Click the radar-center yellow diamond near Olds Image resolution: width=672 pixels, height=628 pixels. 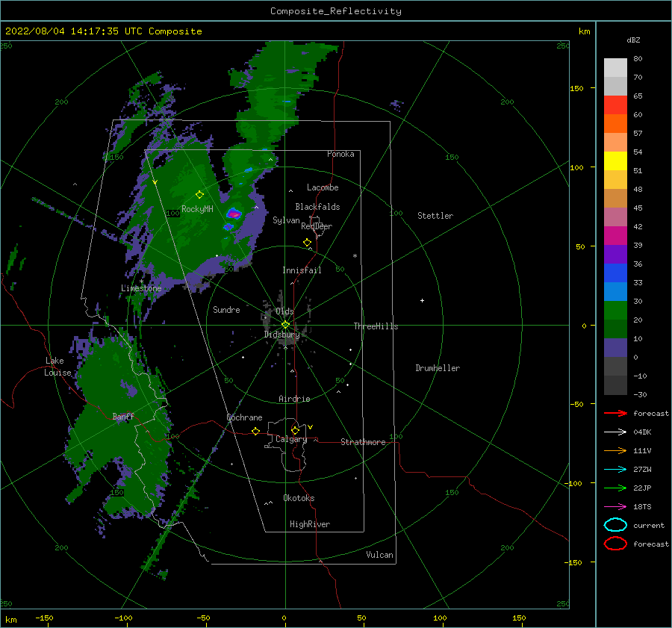(285, 325)
